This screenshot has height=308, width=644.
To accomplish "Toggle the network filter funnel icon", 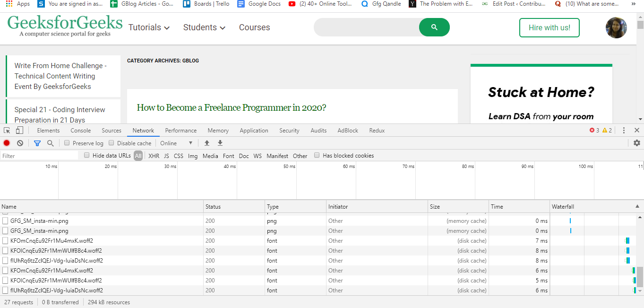I will tap(37, 143).
